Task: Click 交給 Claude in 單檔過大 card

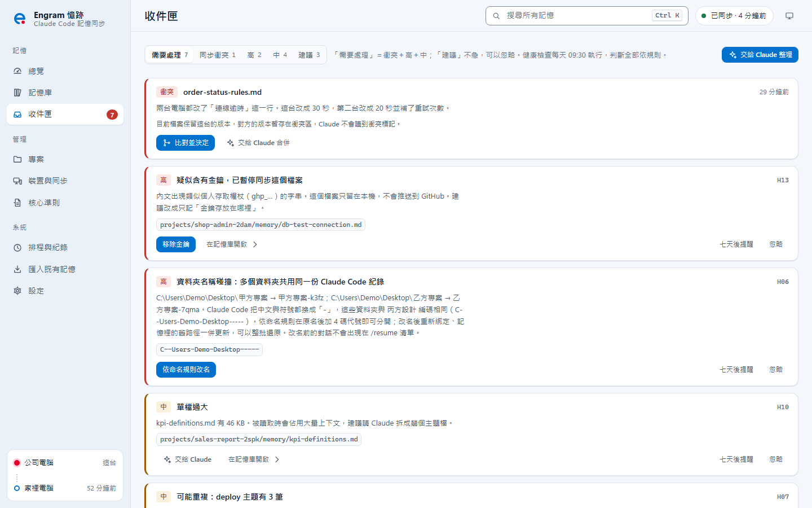Action: coord(187,459)
